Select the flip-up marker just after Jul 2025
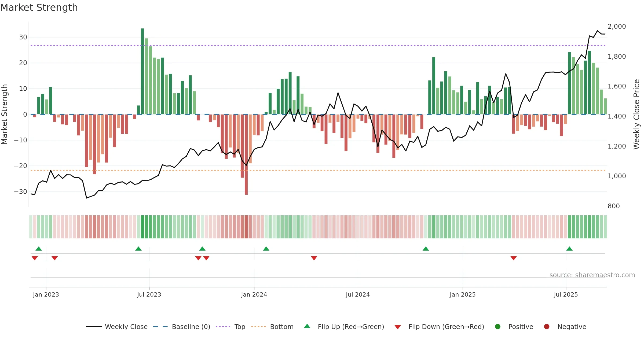The width and height of the screenshot is (644, 362). (x=569, y=249)
